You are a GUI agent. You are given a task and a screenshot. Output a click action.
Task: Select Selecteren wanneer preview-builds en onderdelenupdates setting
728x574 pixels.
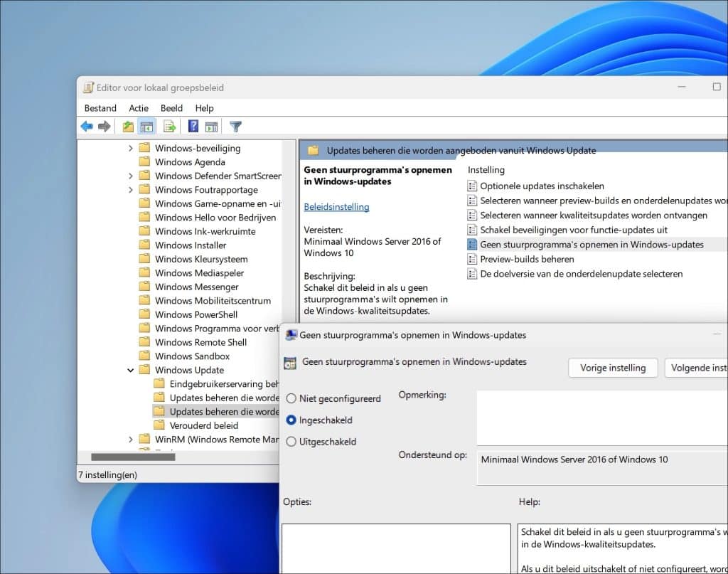coord(604,201)
